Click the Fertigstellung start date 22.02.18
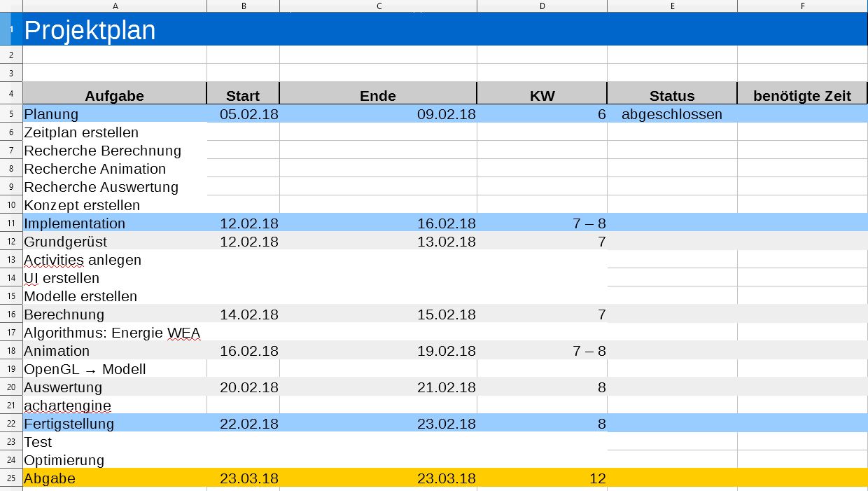The image size is (868, 491). 248,424
